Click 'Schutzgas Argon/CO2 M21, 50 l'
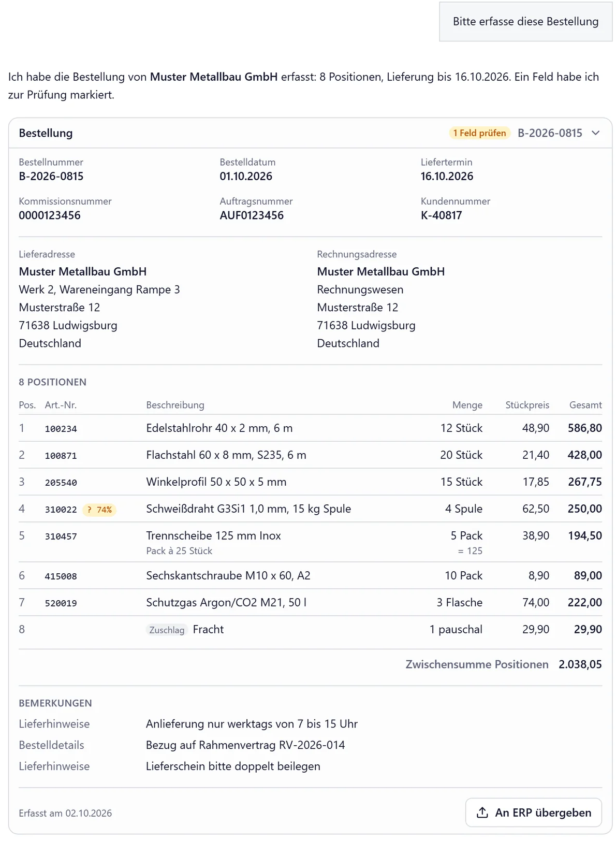Screen dimensions: 616x841 (x=226, y=603)
